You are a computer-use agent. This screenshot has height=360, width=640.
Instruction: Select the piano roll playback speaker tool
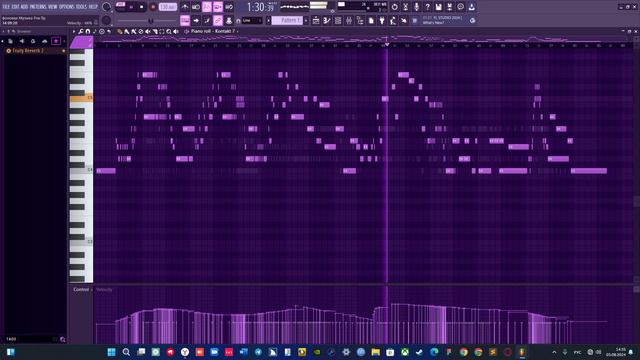(176, 31)
